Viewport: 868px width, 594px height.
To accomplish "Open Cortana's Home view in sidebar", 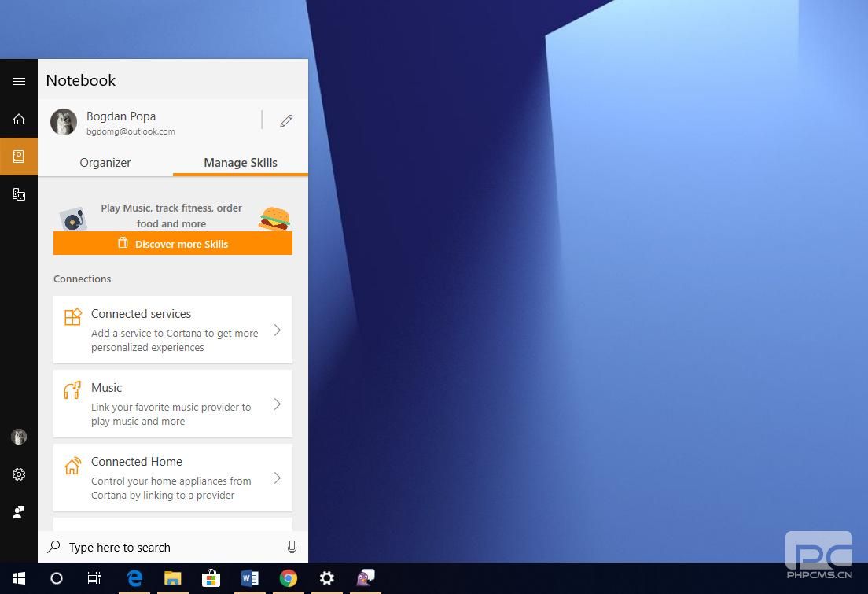I will tap(19, 119).
